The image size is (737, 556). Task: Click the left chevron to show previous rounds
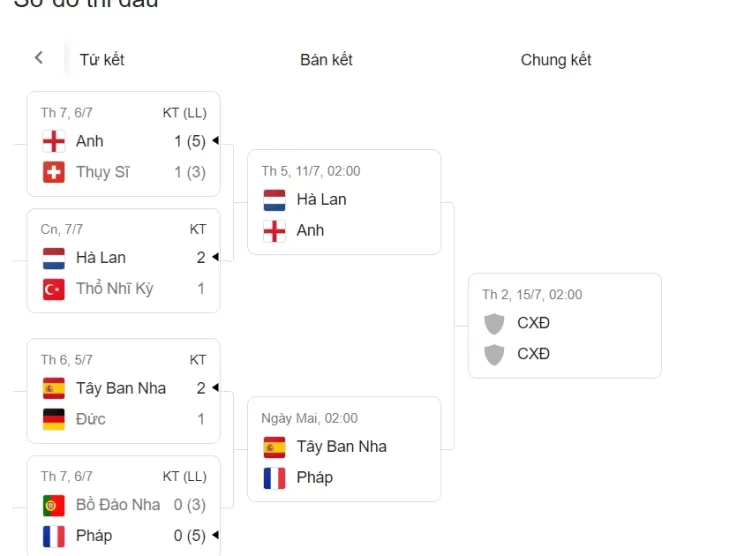pyautogui.click(x=39, y=58)
